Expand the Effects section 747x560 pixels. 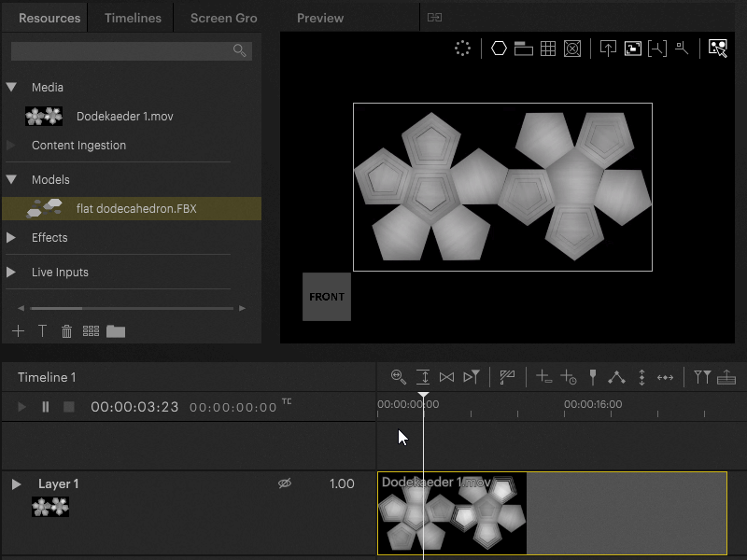11,238
